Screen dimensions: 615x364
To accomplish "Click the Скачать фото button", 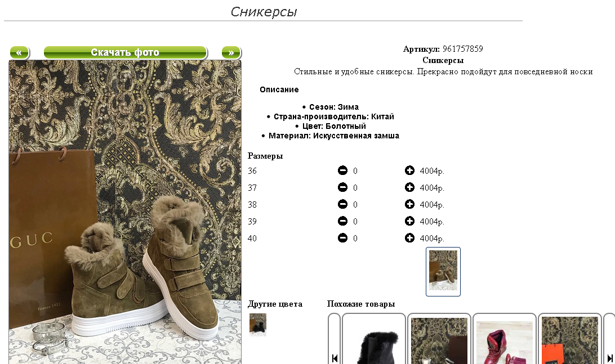I will click(x=125, y=52).
